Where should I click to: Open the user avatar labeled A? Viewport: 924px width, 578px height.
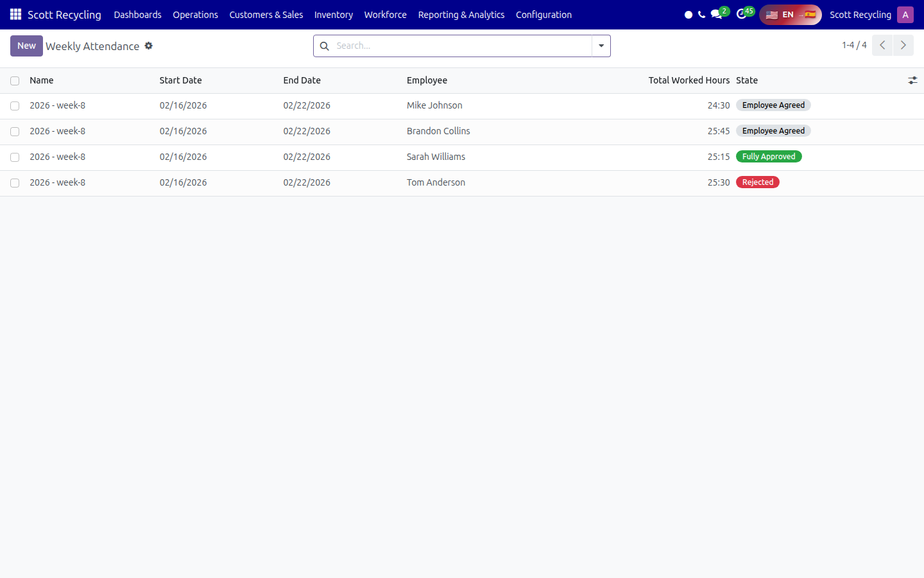[905, 15]
